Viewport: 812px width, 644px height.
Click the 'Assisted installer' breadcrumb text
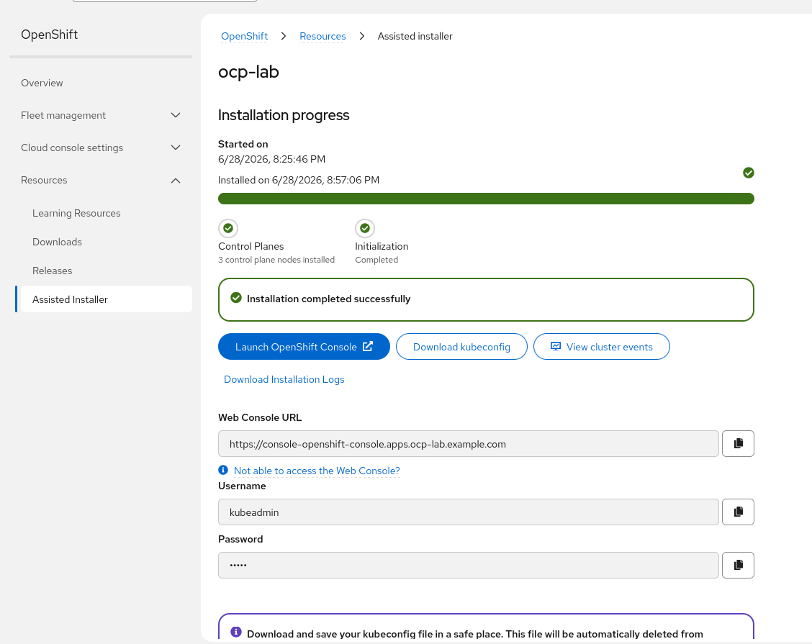pos(415,36)
